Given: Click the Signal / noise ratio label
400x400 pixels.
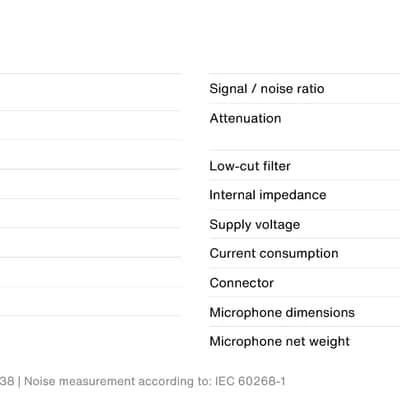Looking at the screenshot, I should click(x=267, y=89).
